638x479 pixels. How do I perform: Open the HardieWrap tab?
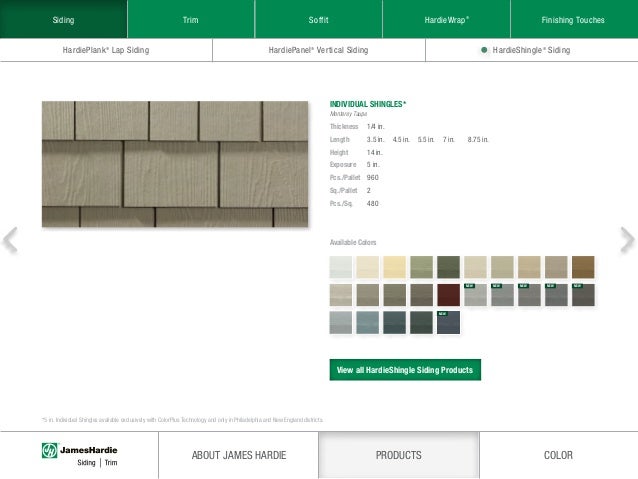446,20
